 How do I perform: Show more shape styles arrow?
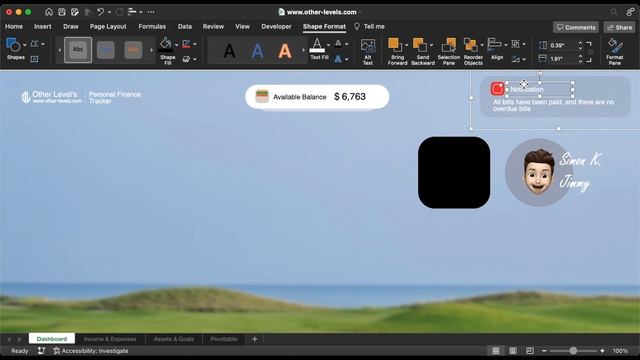click(x=151, y=50)
